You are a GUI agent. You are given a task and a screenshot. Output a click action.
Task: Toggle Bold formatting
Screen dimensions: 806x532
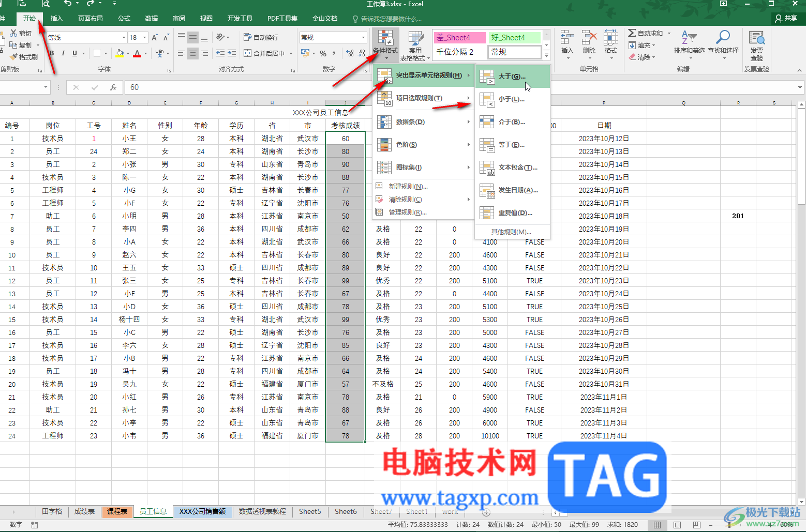coord(52,53)
